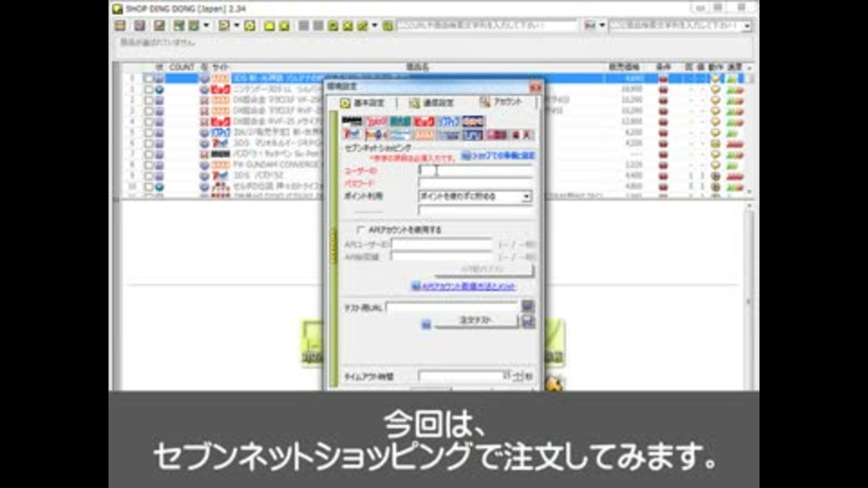Open the ショップでの事前設定 link
868x488 pixels.
pyautogui.click(x=499, y=156)
